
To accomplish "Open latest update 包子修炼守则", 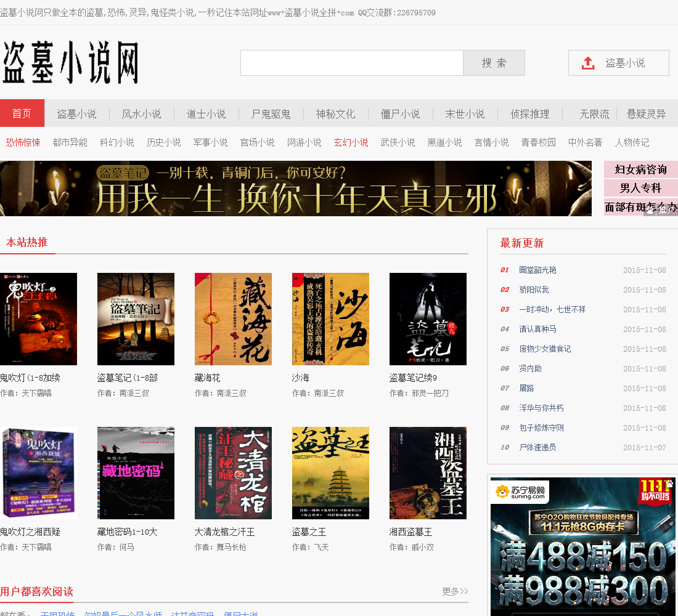I will [x=541, y=428].
